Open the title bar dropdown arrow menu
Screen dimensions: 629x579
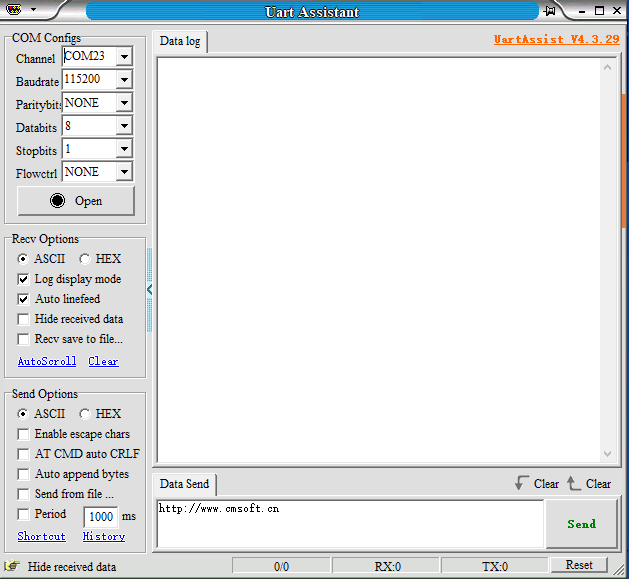point(34,9)
